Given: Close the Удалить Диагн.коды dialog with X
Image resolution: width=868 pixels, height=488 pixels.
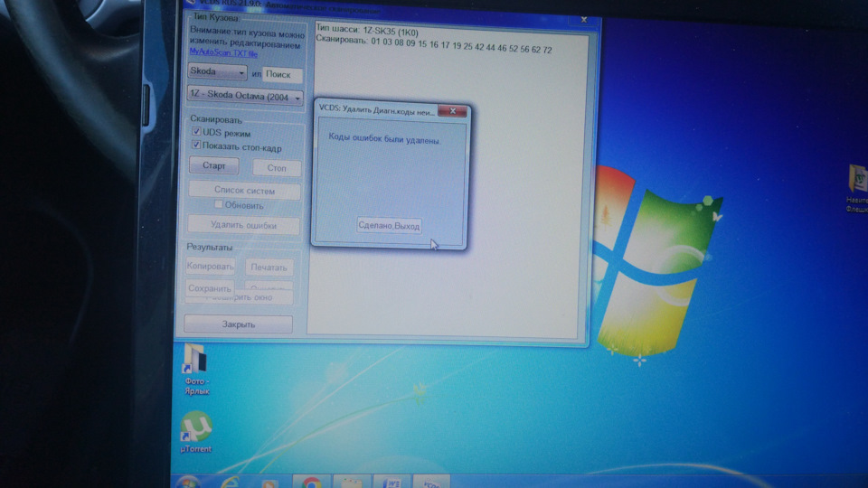Looking at the screenshot, I should click(452, 111).
